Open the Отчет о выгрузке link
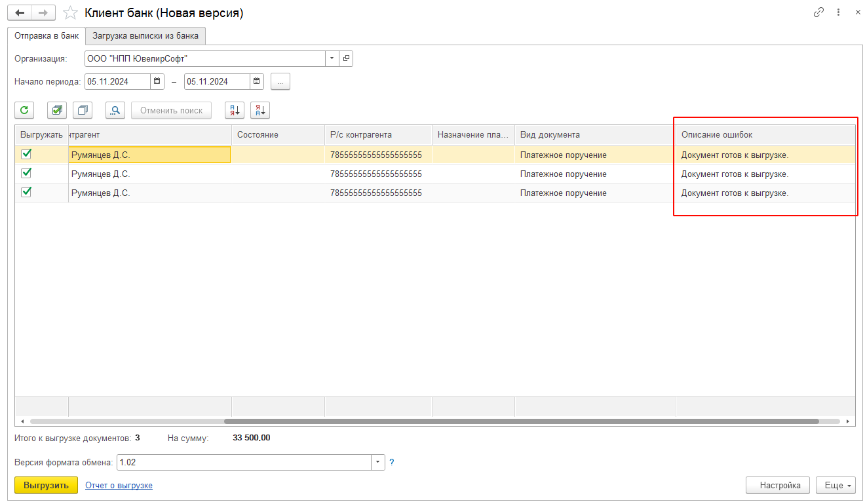 tap(119, 486)
